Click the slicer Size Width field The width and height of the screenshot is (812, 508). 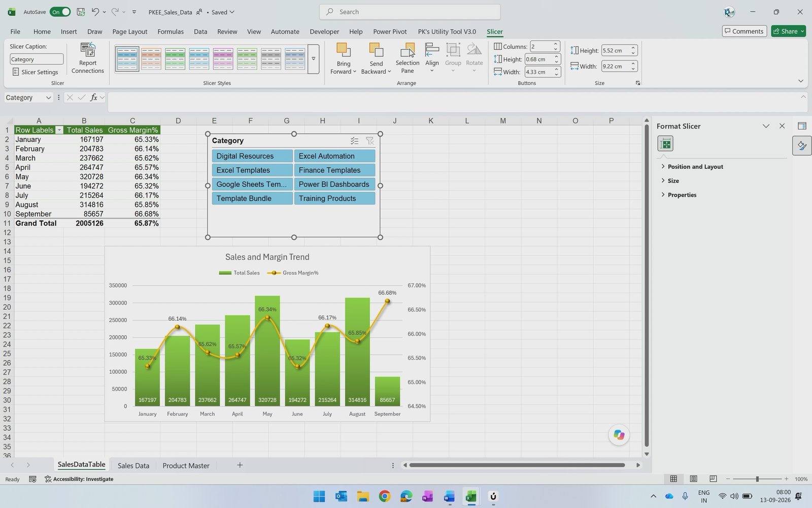point(615,67)
